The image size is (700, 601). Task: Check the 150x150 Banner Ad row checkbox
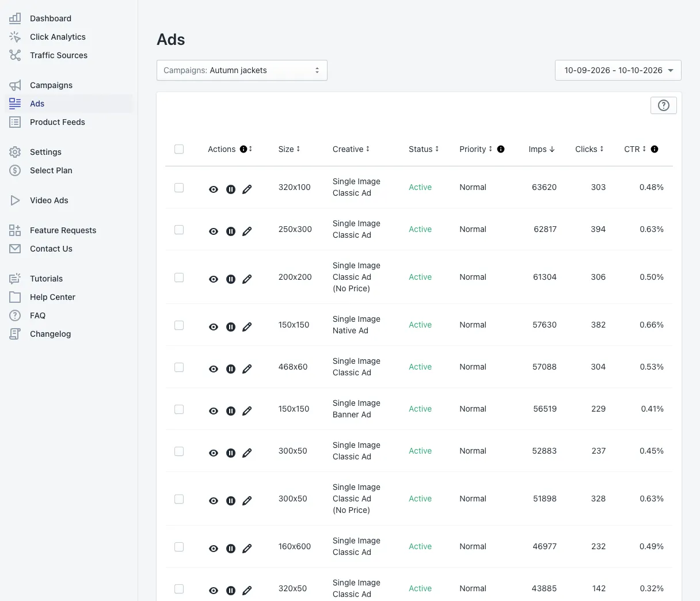click(x=179, y=409)
